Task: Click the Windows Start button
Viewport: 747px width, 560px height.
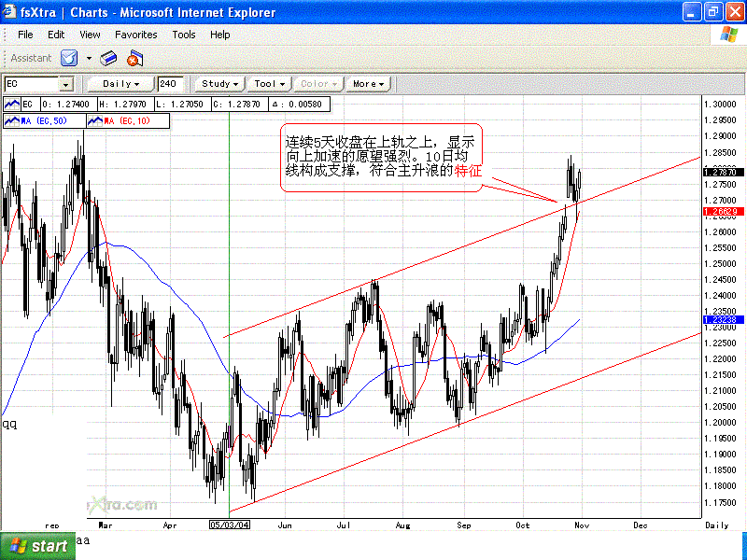Action: [37, 546]
